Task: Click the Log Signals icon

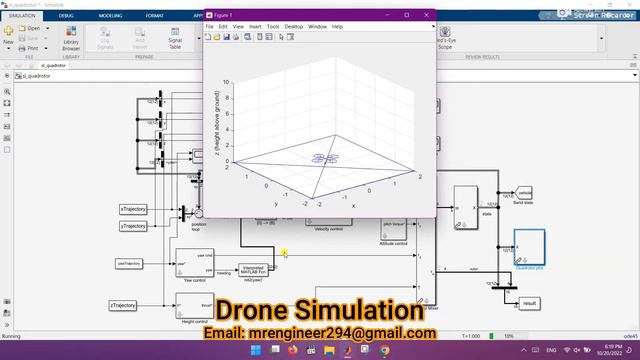Action: [105, 38]
